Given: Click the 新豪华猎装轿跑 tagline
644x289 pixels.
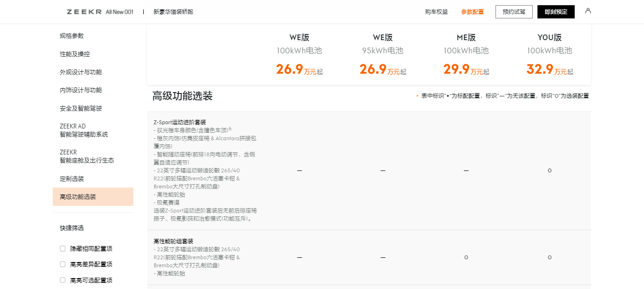Looking at the screenshot, I should tap(173, 12).
